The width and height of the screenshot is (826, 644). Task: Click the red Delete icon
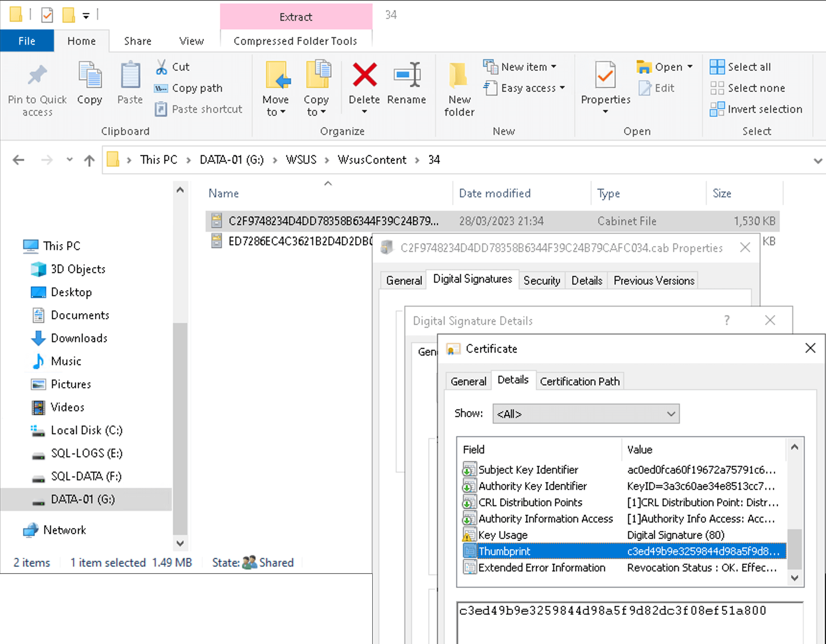[x=364, y=75]
